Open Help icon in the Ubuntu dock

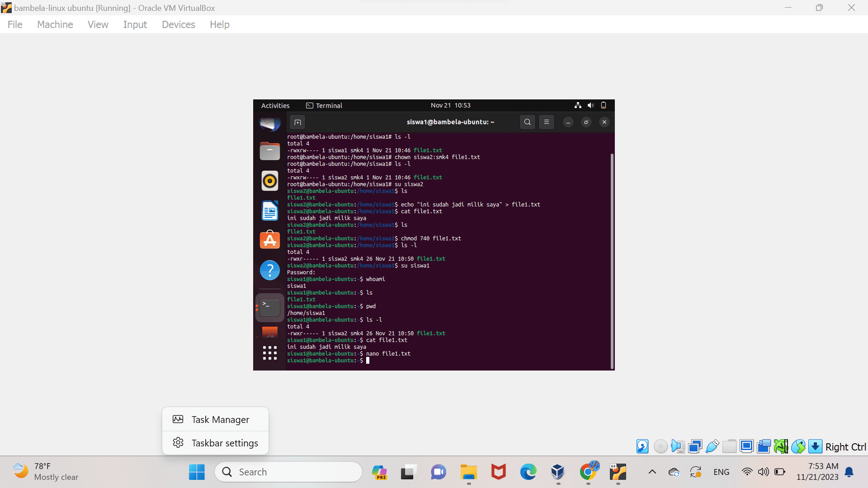[x=270, y=270]
